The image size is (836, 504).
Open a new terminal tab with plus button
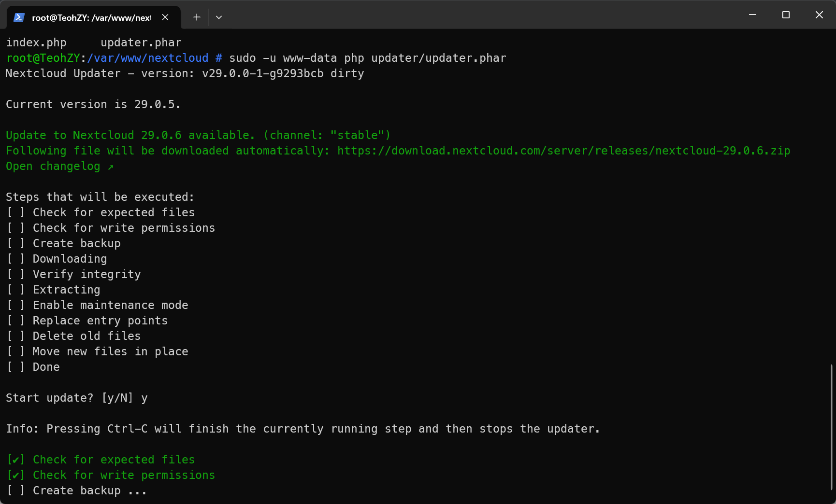(x=197, y=17)
